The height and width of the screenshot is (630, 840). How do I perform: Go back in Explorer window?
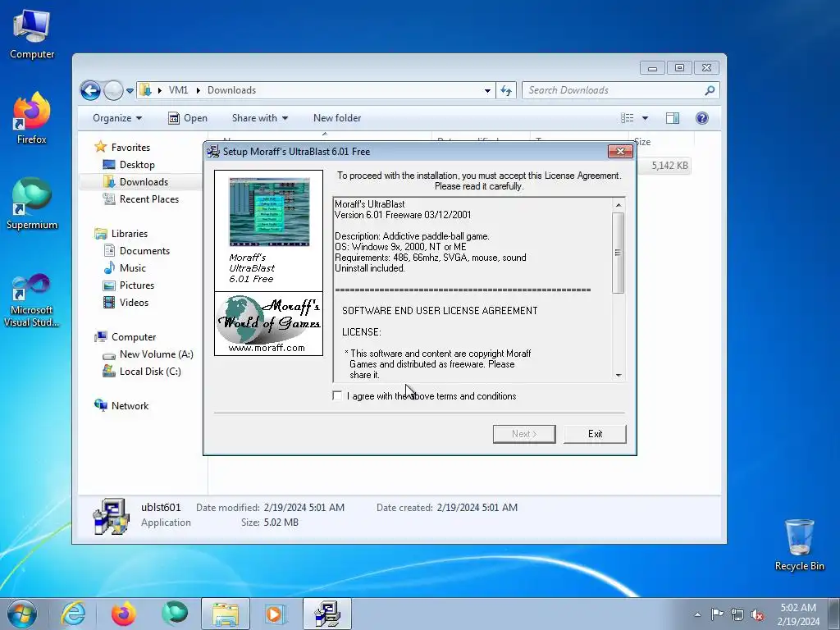(x=90, y=90)
